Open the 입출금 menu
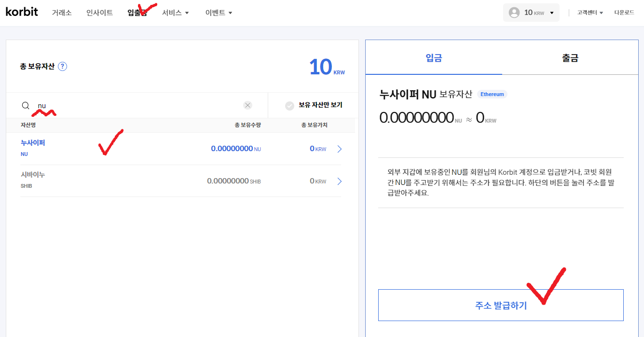The height and width of the screenshot is (337, 644). pyautogui.click(x=137, y=13)
